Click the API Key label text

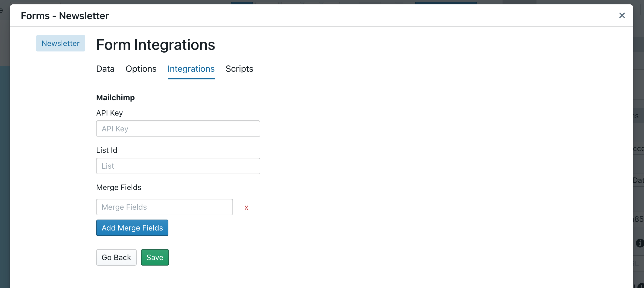(110, 113)
